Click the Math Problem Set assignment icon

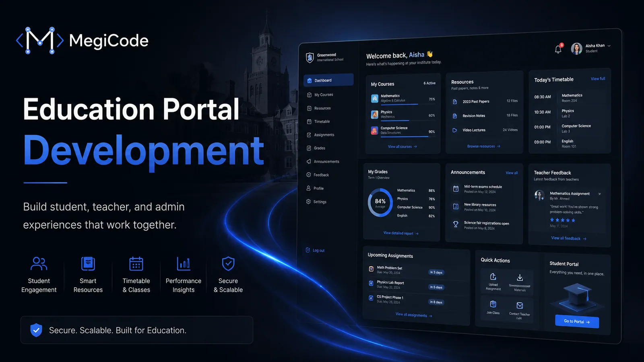(371, 269)
